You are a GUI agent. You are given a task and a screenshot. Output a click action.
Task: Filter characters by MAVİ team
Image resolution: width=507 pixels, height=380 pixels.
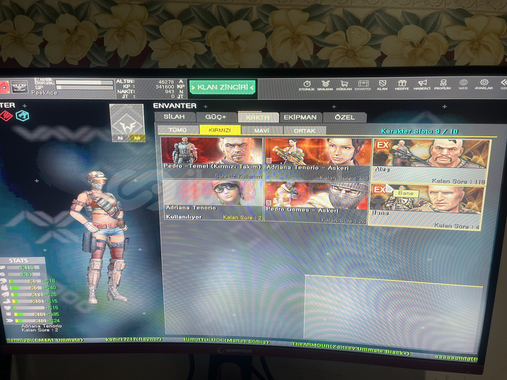click(262, 130)
